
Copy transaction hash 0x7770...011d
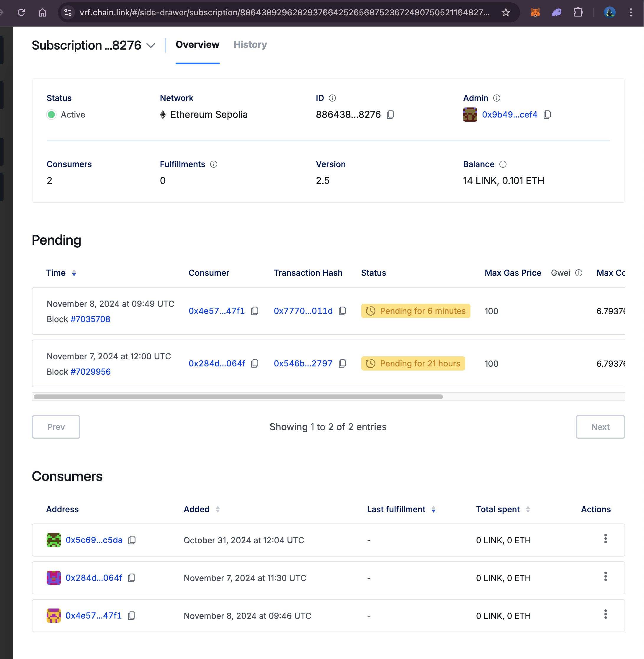343,311
